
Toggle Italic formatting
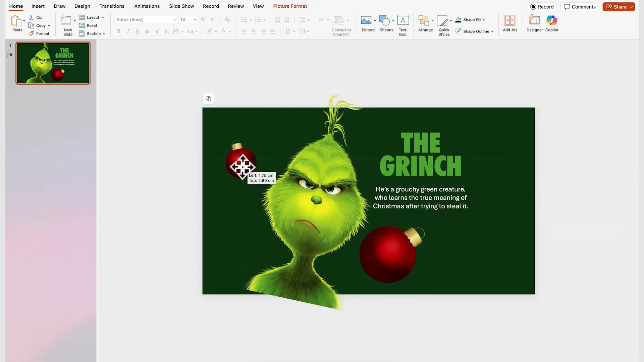tap(128, 31)
